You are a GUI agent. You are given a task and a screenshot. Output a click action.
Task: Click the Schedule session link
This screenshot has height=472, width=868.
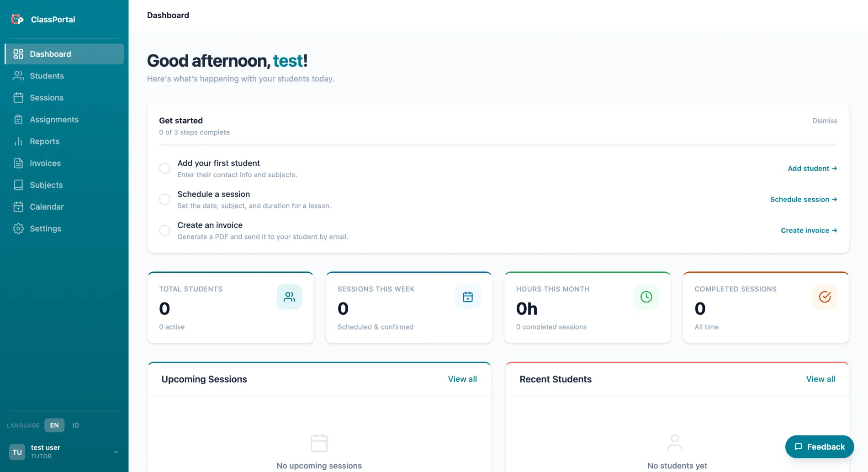click(x=804, y=199)
